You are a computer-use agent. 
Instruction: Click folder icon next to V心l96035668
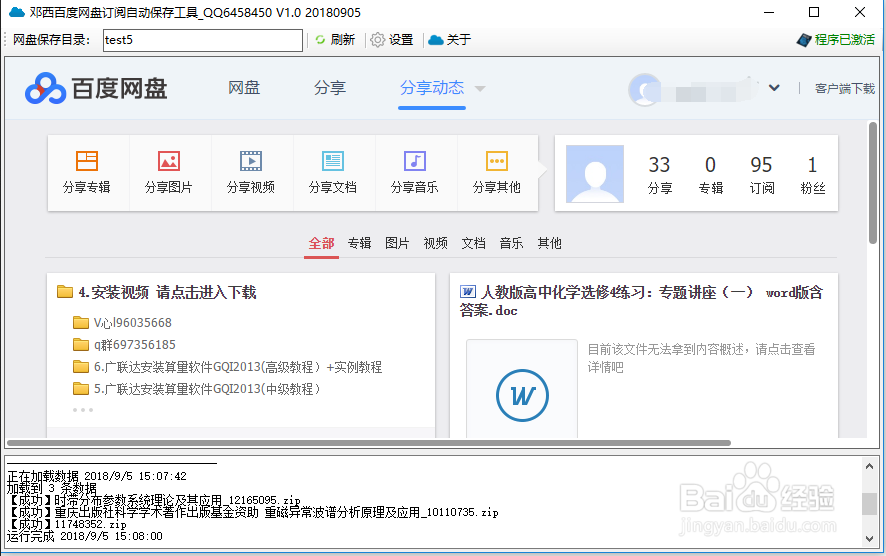point(81,323)
